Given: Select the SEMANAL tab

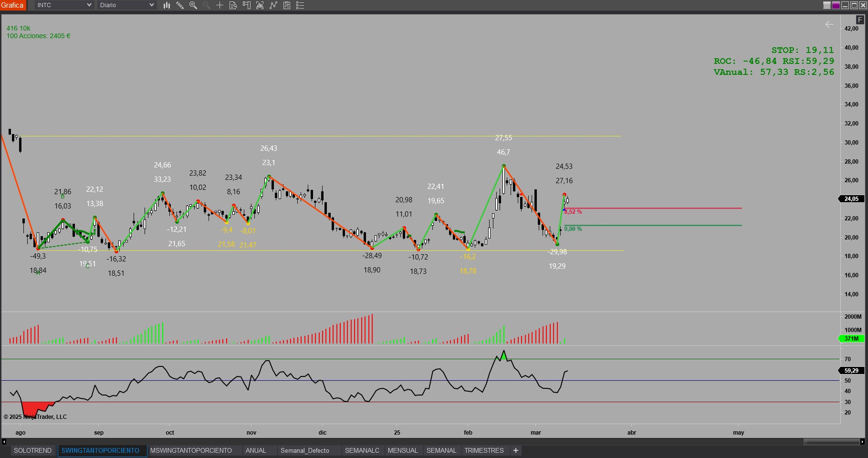Looking at the screenshot, I should (441, 450).
